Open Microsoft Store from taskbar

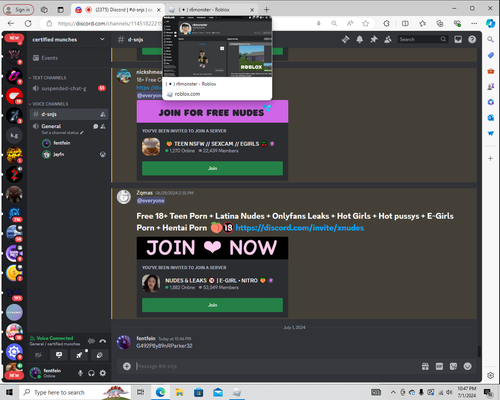coord(199,392)
